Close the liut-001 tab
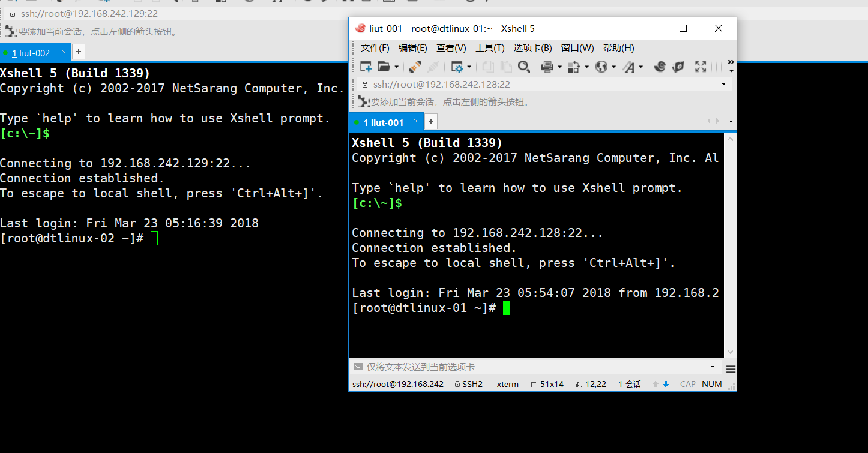This screenshot has height=453, width=868. click(415, 121)
